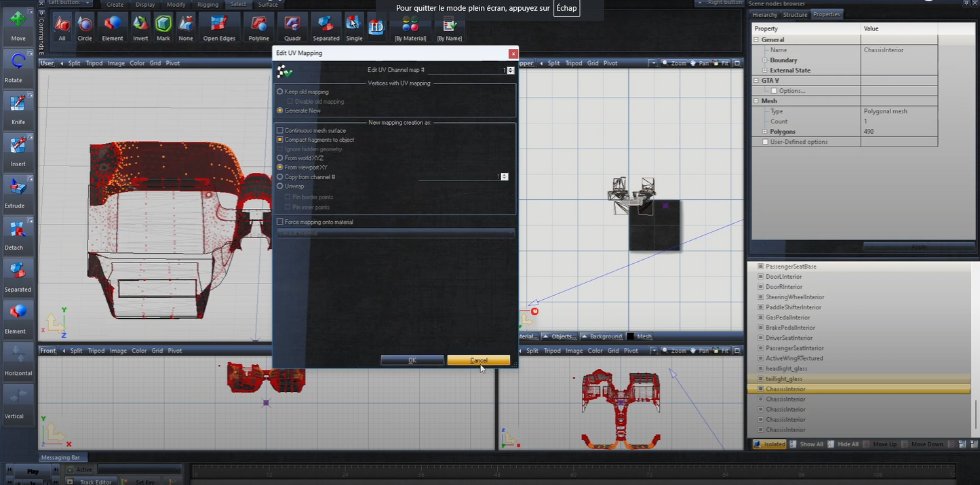This screenshot has height=485, width=980.
Task: Enable Continuous mesh surface checkbox
Action: 280,130
